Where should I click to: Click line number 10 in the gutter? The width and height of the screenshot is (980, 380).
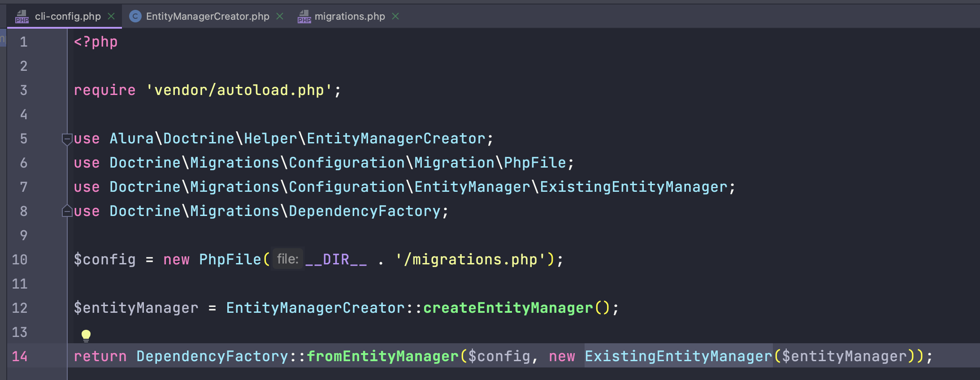tap(20, 259)
